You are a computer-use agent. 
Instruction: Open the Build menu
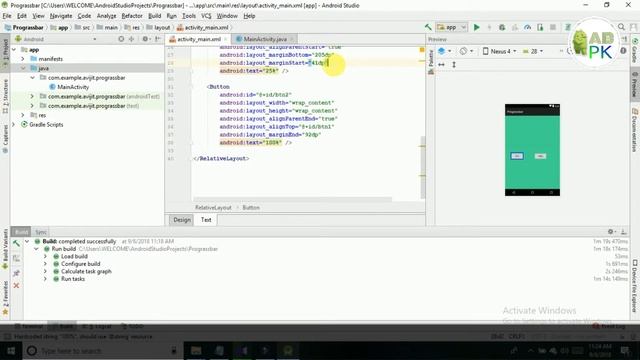point(154,16)
